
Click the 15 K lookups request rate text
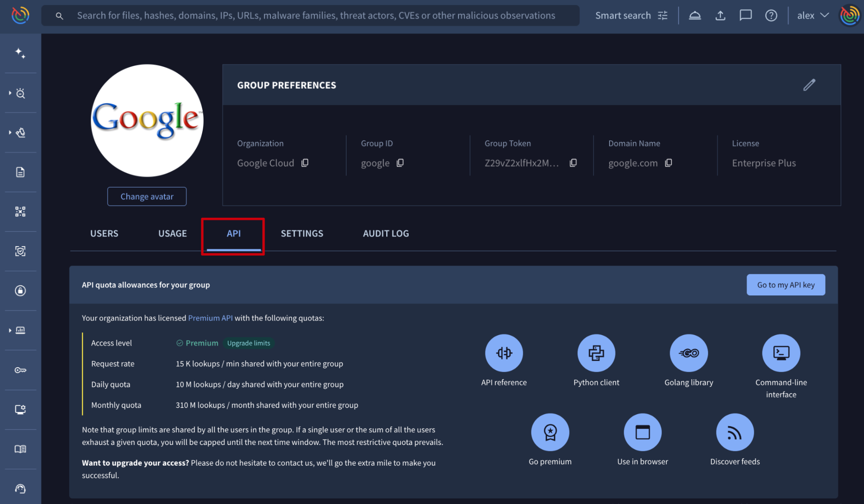click(x=259, y=364)
